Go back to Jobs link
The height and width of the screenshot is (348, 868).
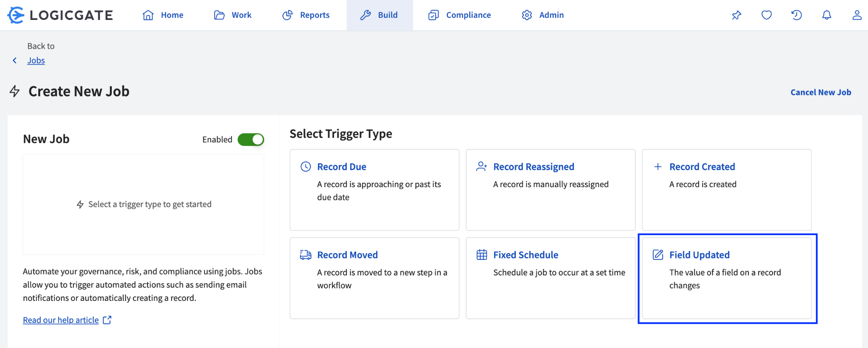tap(36, 61)
